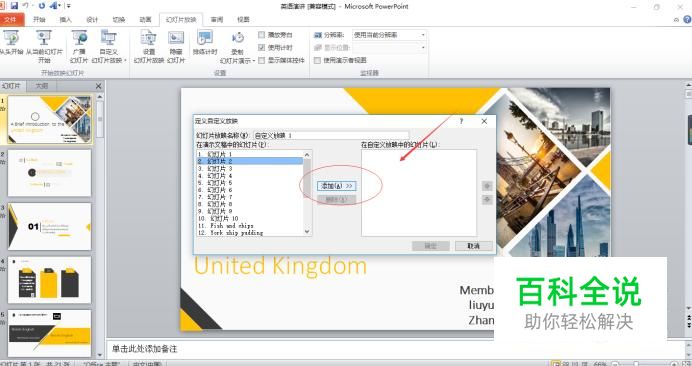Click Broadcast Slide Show (广播幻灯片) icon

(x=79, y=46)
